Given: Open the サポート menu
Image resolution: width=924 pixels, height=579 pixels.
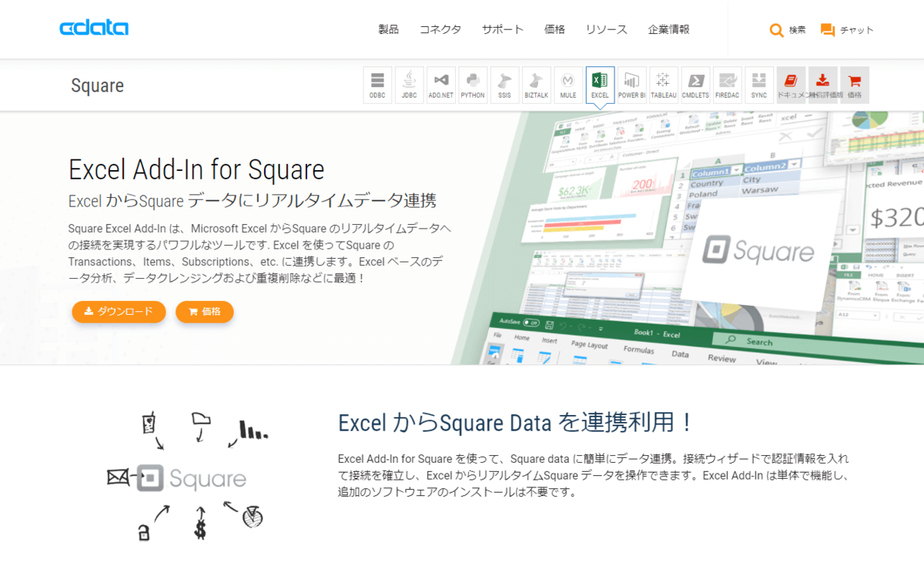Looking at the screenshot, I should (503, 29).
